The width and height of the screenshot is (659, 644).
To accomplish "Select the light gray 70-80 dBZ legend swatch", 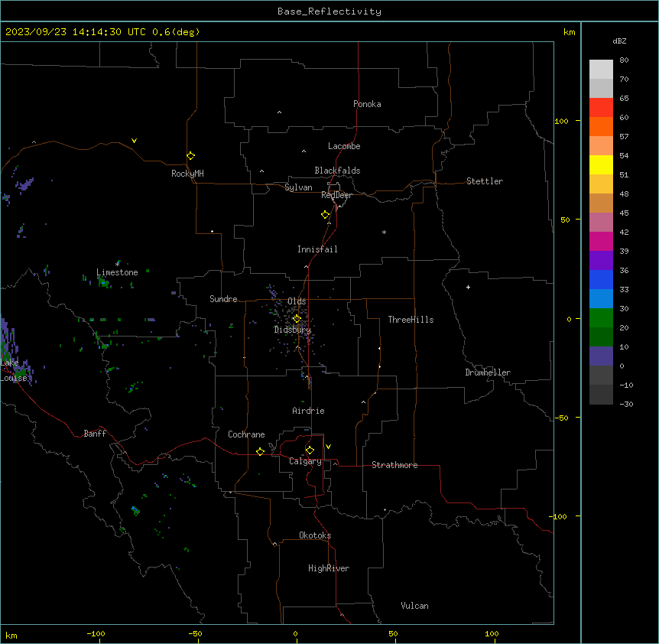I will (601, 70).
